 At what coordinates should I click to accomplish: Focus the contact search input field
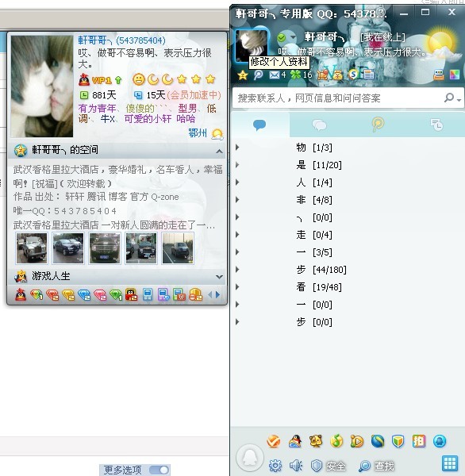point(337,98)
